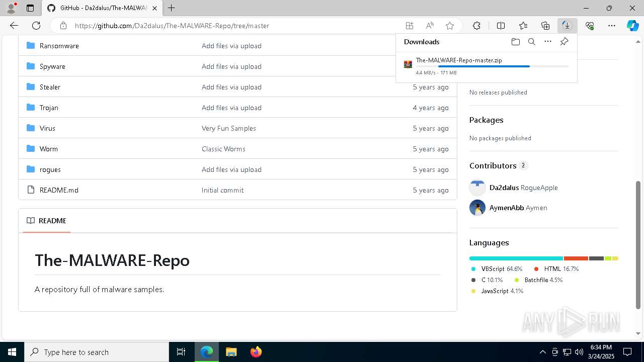Open AymenAbb contributor profile
644x362 pixels.
coord(507,208)
